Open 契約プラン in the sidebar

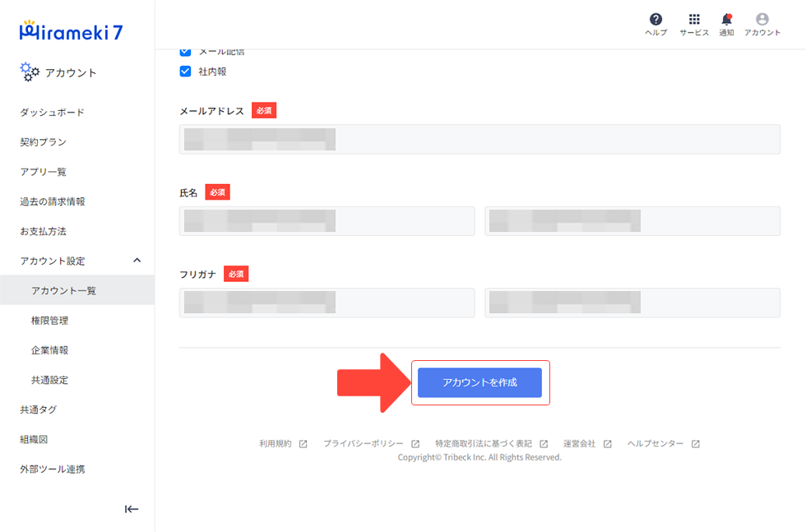43,142
